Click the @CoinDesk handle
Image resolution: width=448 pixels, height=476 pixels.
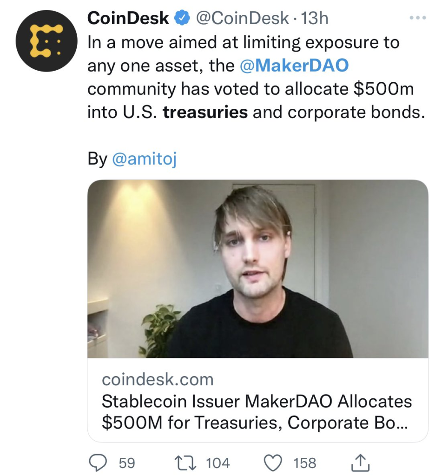[242, 18]
